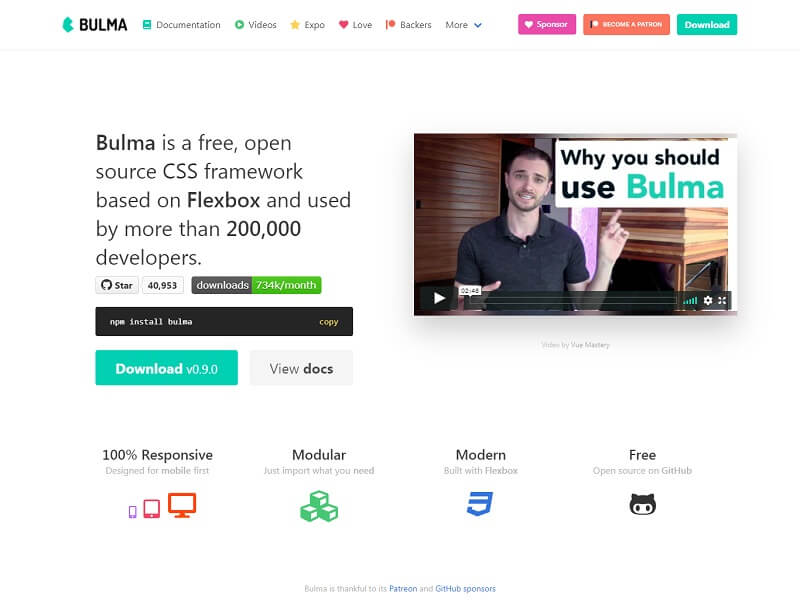
Task: Click the Bulma logo in the navbar
Action: 95,24
